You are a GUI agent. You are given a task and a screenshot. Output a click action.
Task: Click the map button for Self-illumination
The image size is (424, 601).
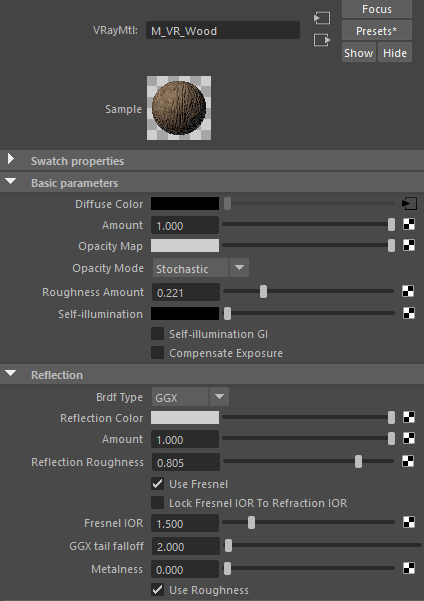click(409, 313)
